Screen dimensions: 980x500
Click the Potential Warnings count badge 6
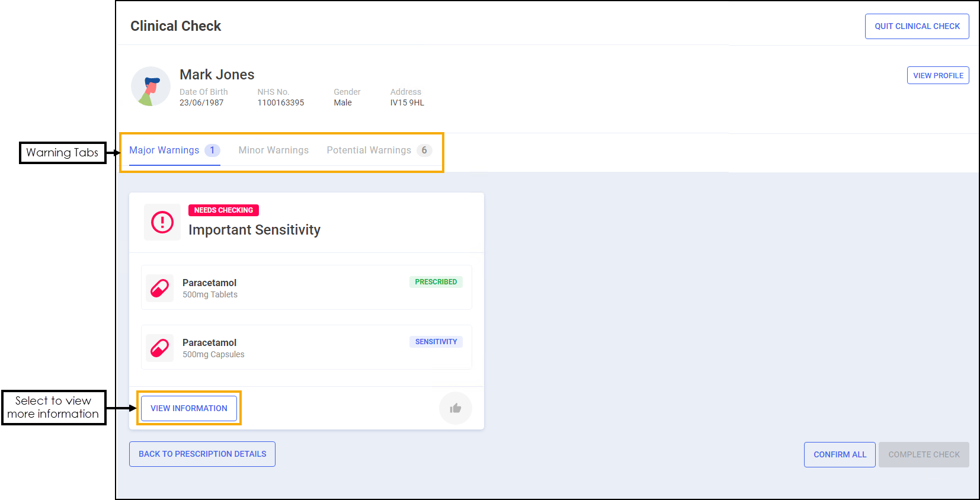pyautogui.click(x=424, y=150)
